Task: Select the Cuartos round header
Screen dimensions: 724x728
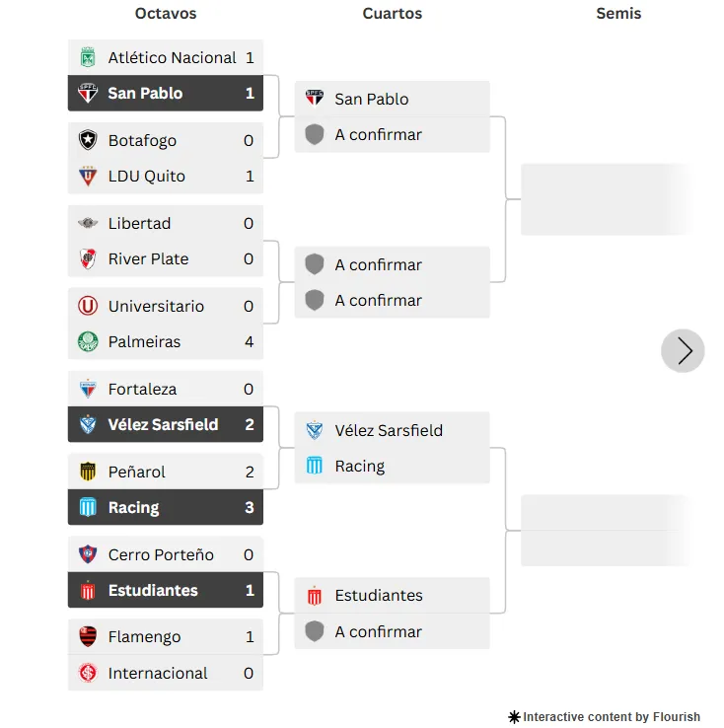Action: [x=392, y=14]
